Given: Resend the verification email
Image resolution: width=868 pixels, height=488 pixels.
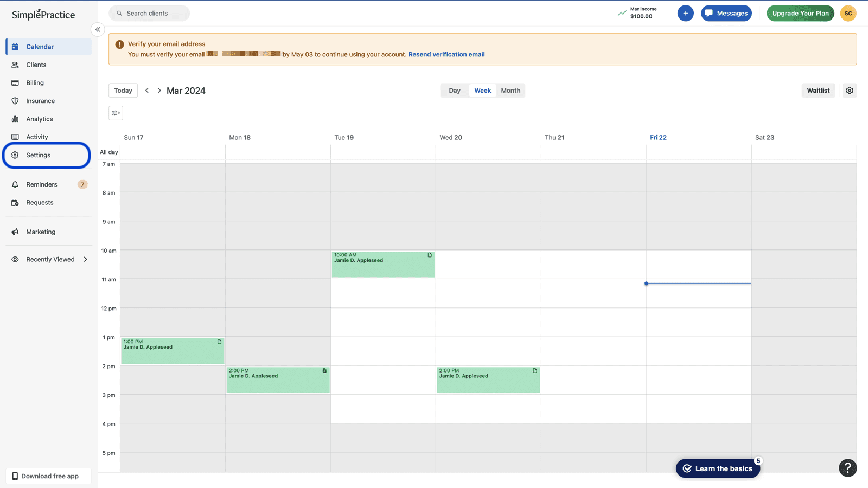Looking at the screenshot, I should coord(446,54).
